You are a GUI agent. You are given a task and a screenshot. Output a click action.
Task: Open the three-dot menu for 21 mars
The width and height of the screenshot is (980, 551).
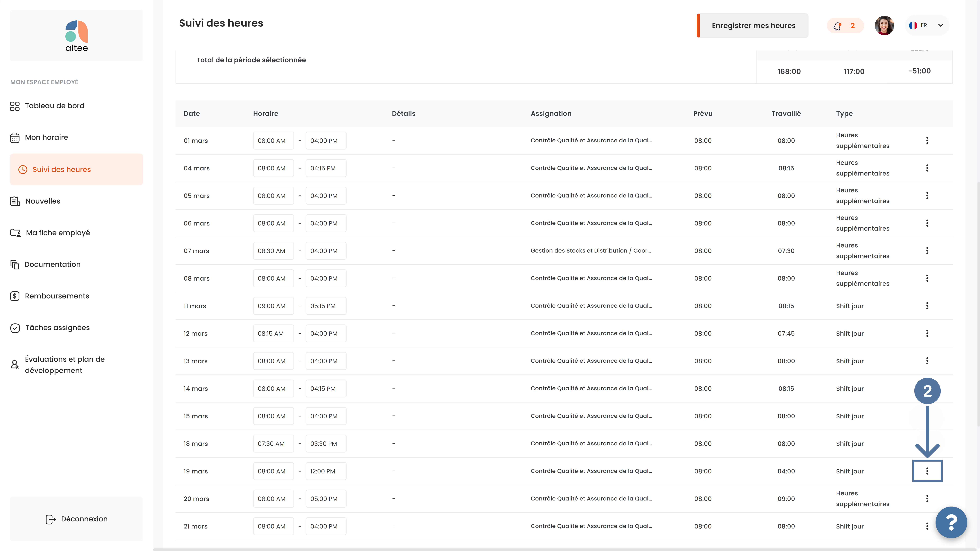[927, 526]
